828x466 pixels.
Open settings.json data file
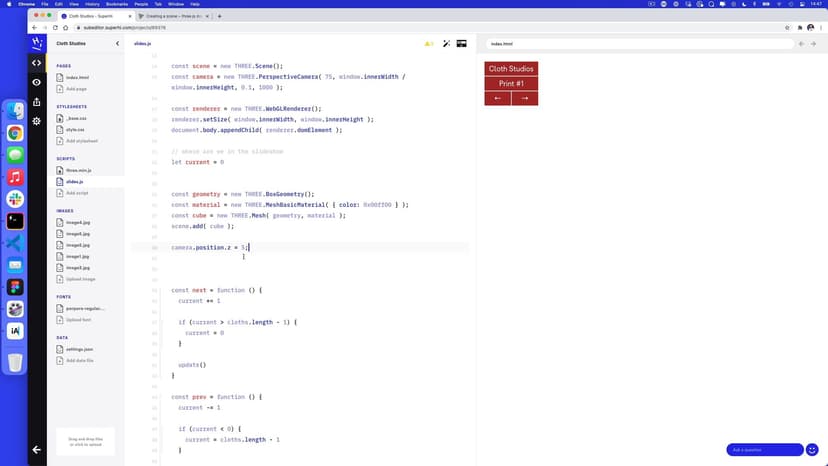(x=80, y=349)
